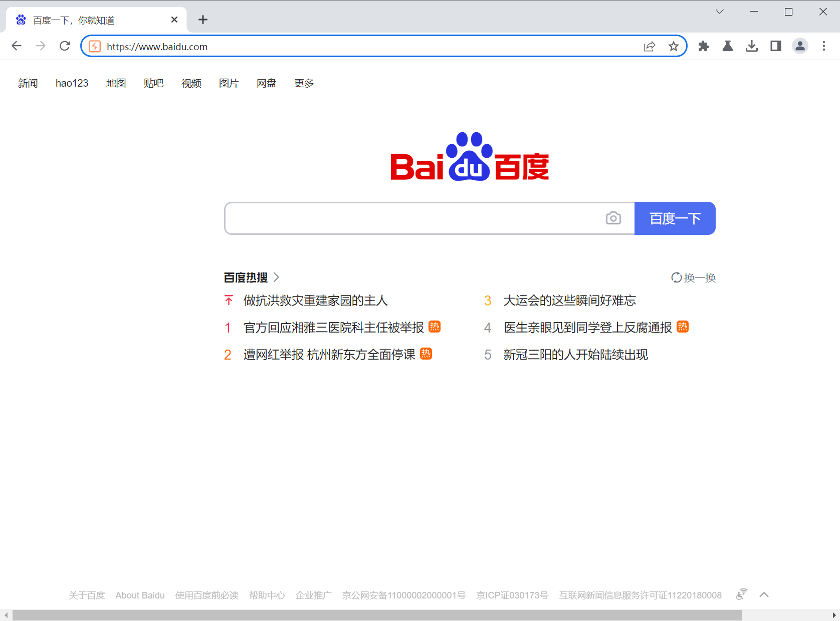
Task: Open the Downloads tray icon
Action: 751,47
